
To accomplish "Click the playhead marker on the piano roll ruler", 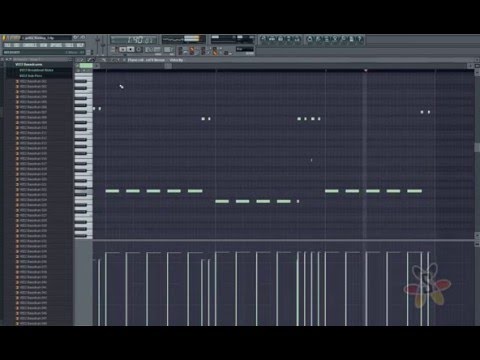I will click(x=366, y=70).
